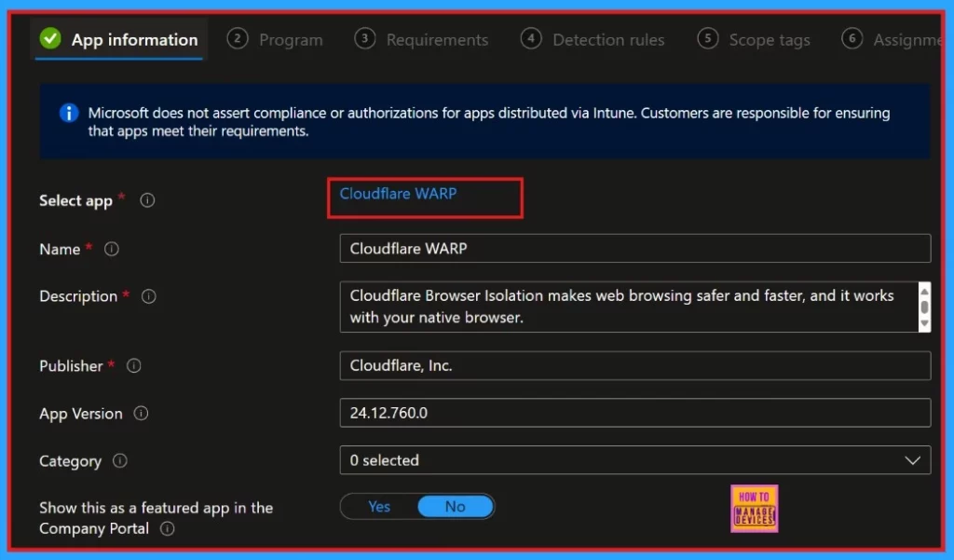
Task: Click the green checkmark on App information
Action: 50,39
